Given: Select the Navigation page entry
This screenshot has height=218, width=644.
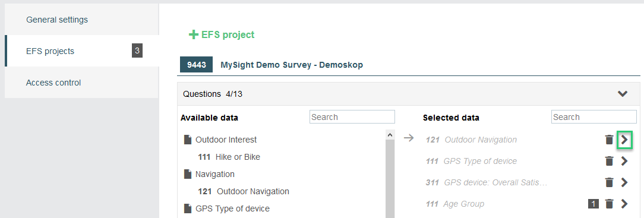Looking at the screenshot, I should [215, 174].
